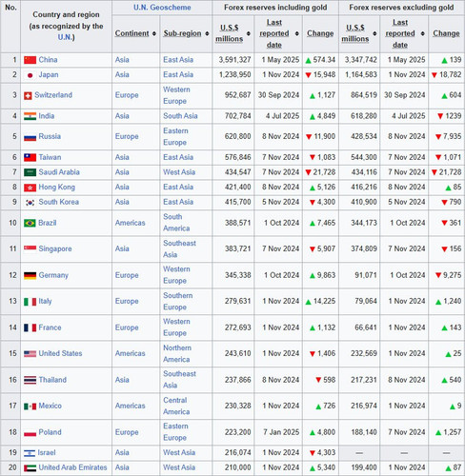Follow Southern Europe link in Italy row
The height and width of the screenshot is (476, 465).
click(x=178, y=301)
